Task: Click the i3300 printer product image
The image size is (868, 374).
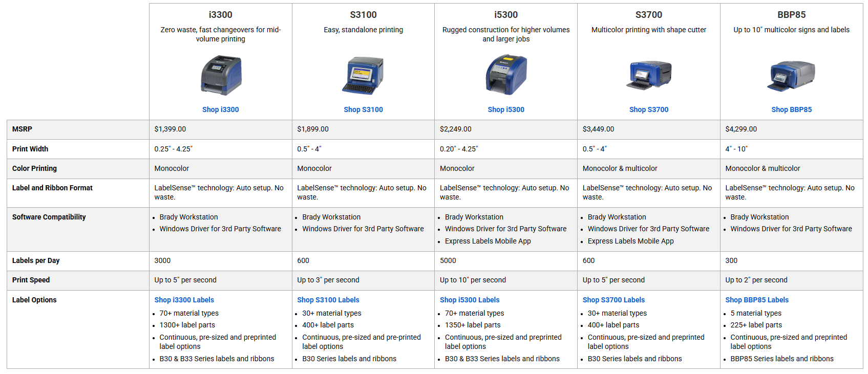Action: 221,75
